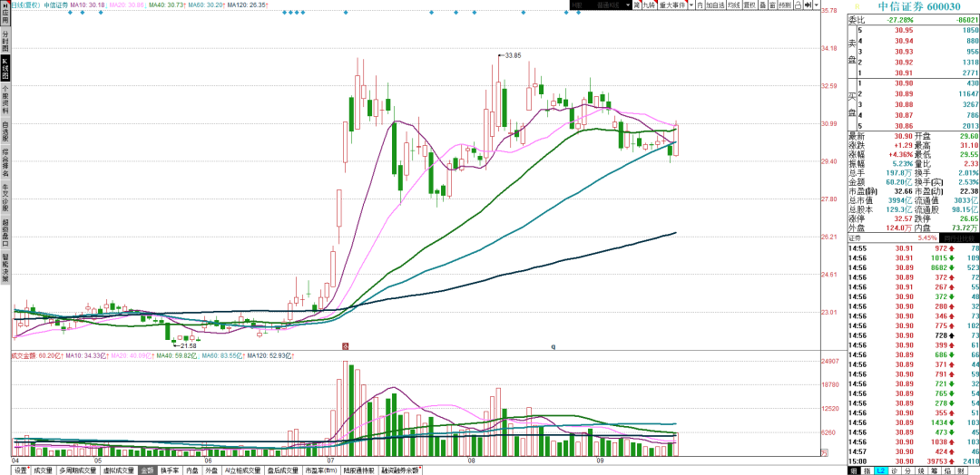Open 个股资料 sidebar tab
980x475 pixels.
(5, 102)
